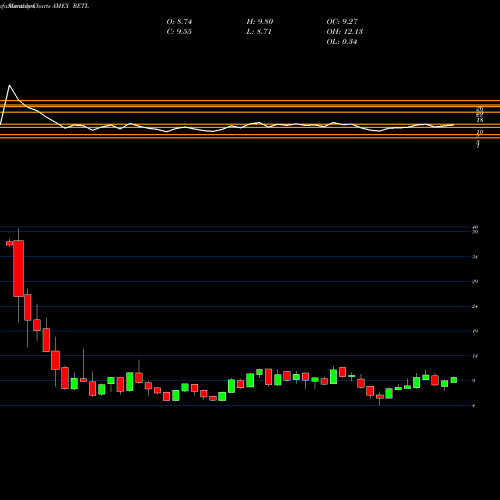Select the "OH: 12.13" reading
This screenshot has width=500, height=500.
(x=345, y=32)
